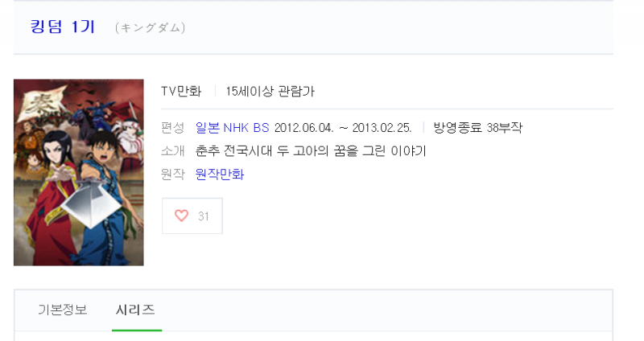Click the 춘추 전국시대 synopsis text
Screen dimensions: 644x341
(x=311, y=150)
